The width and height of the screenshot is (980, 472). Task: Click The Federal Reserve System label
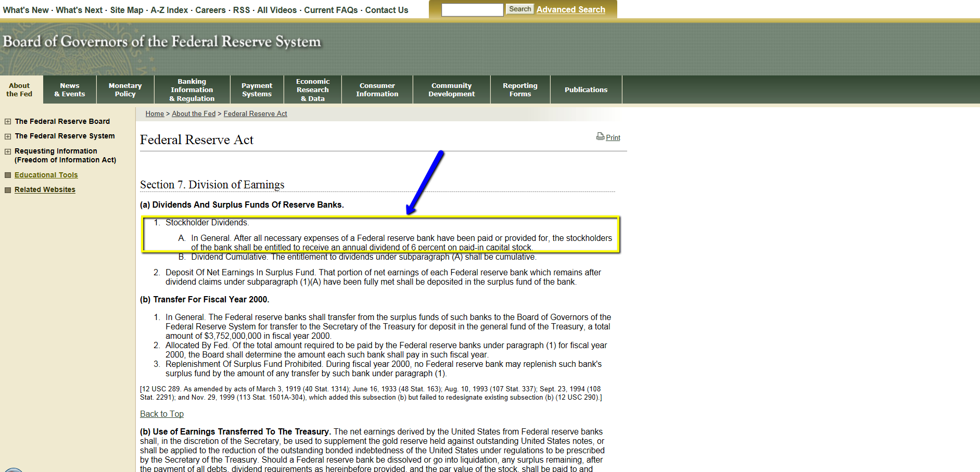(x=65, y=136)
